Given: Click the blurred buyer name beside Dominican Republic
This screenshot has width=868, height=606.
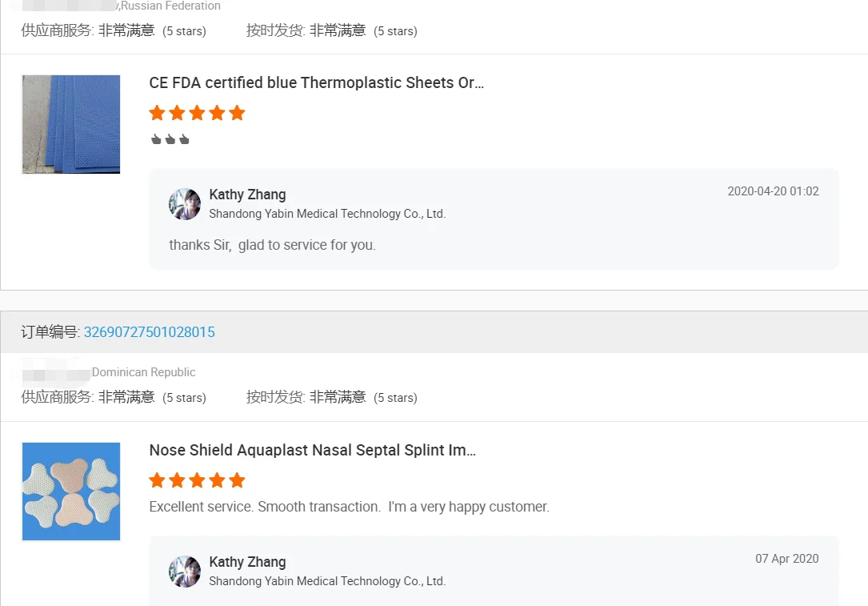Looking at the screenshot, I should tap(55, 373).
